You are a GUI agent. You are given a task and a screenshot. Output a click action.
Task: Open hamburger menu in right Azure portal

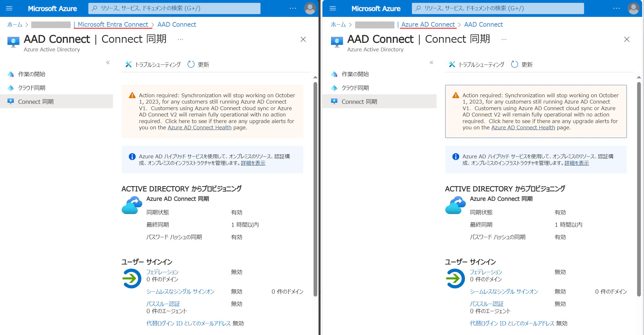pyautogui.click(x=333, y=8)
